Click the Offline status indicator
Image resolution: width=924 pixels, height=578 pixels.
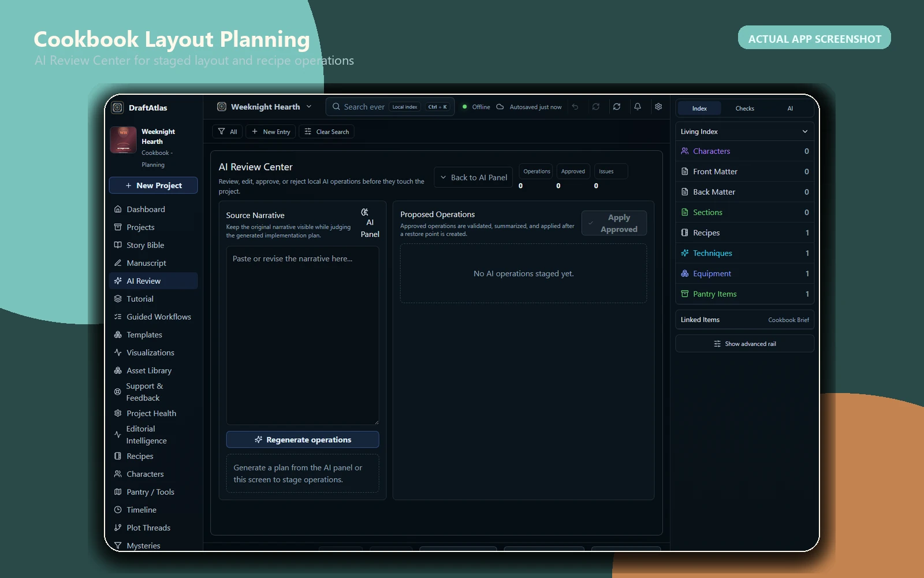[476, 107]
